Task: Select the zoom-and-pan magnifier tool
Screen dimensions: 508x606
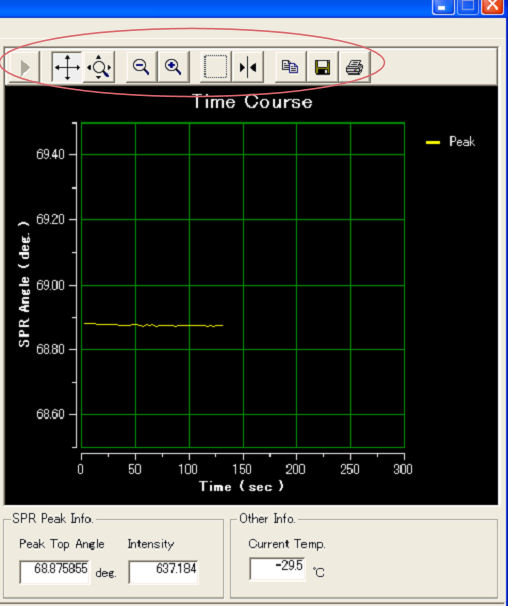Action: (99, 67)
